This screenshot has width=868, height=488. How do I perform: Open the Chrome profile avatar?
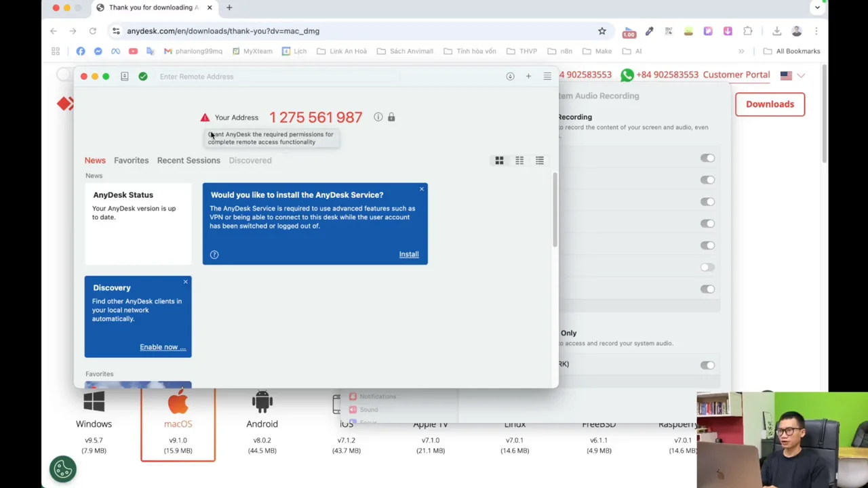tap(797, 31)
